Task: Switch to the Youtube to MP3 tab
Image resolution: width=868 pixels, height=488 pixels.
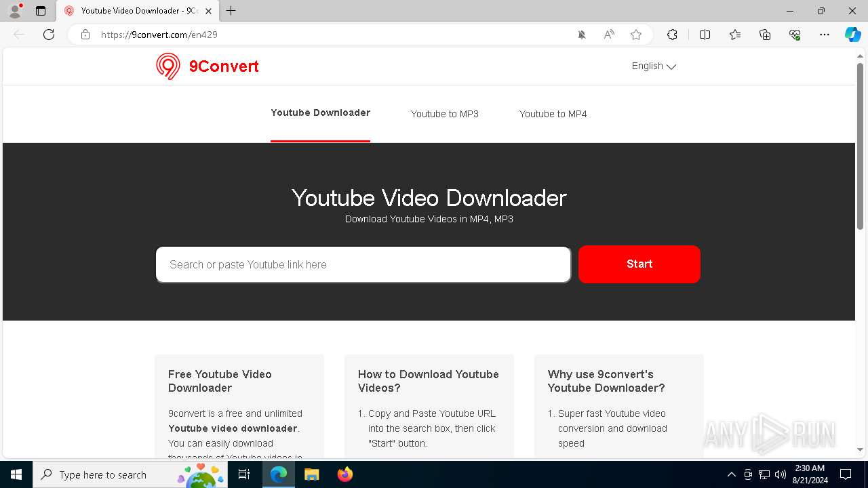Action: coord(445,114)
